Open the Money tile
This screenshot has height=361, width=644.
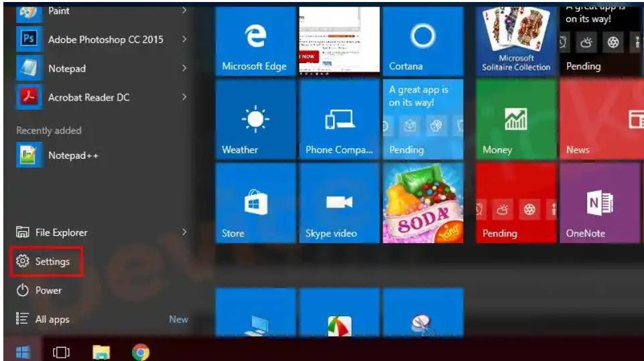coord(516,119)
